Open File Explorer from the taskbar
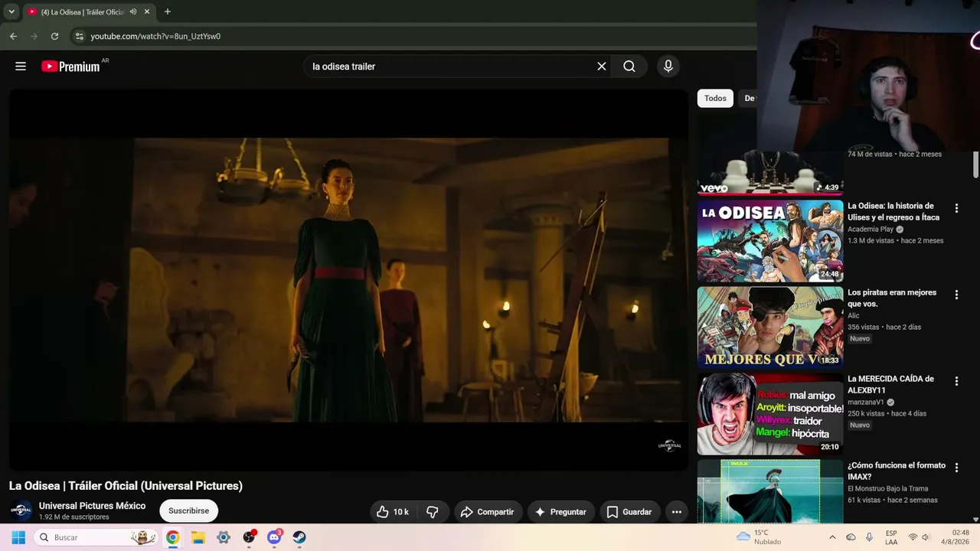Viewport: 980px width, 551px height. pyautogui.click(x=198, y=537)
